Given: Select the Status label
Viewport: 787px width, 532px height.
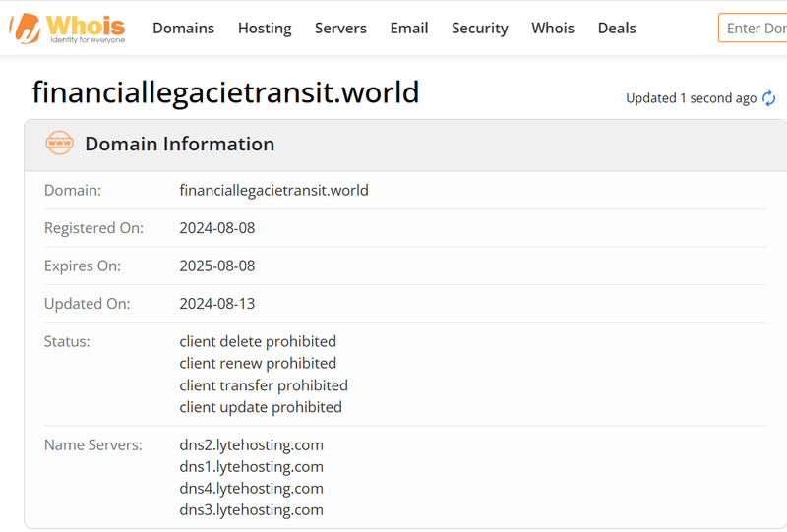Looking at the screenshot, I should pyautogui.click(x=67, y=341).
